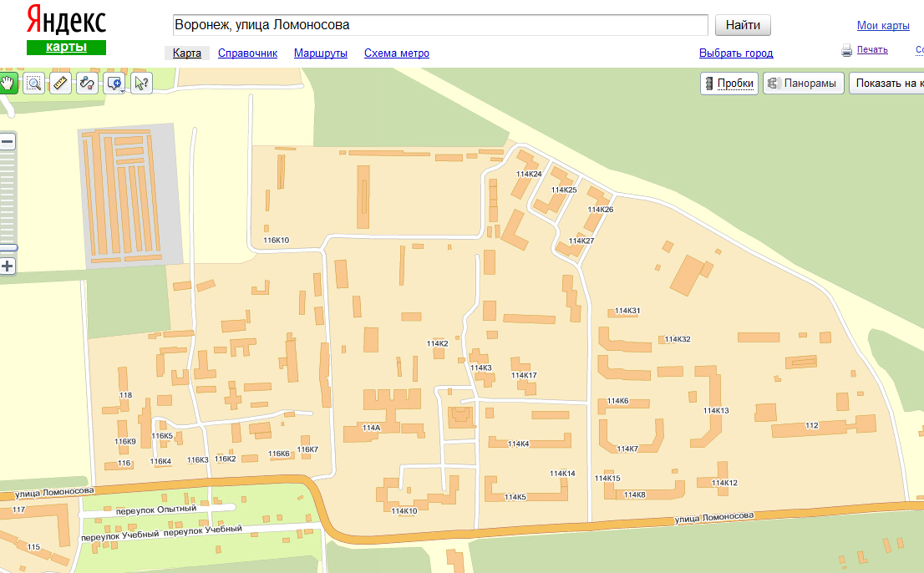Click the printer icon

point(846,50)
